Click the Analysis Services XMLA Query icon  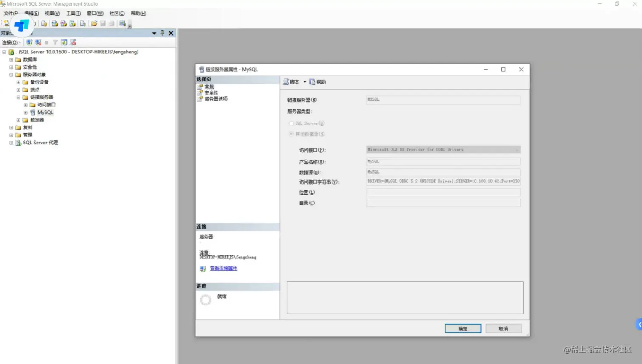tap(73, 24)
